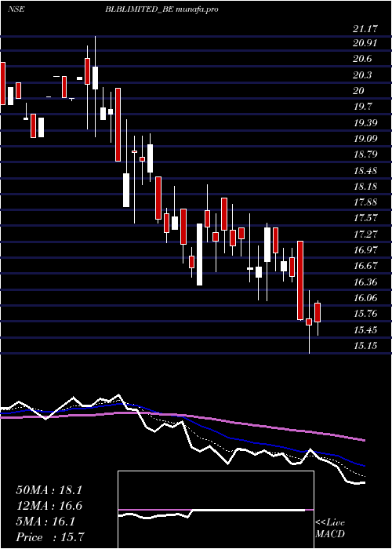Viewport: 392px width, 549px height.
Task: Click the Price : 15.7 readout
Action: (49, 537)
